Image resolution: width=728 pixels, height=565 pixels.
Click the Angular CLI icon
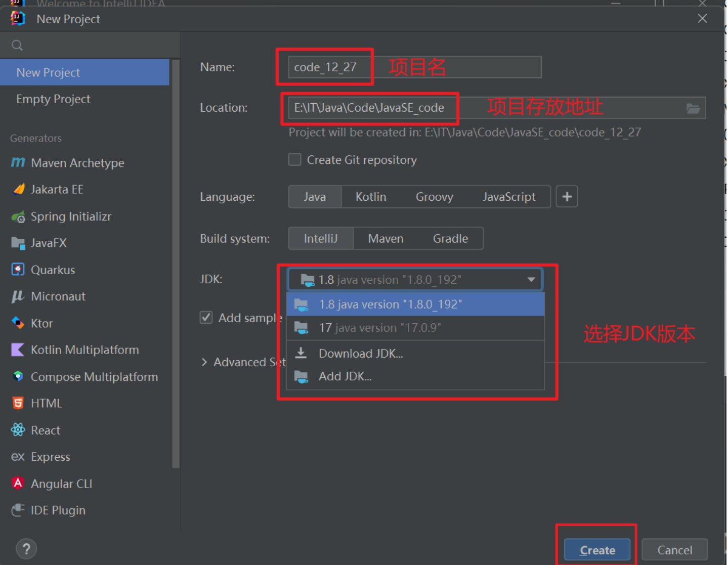pos(18,483)
